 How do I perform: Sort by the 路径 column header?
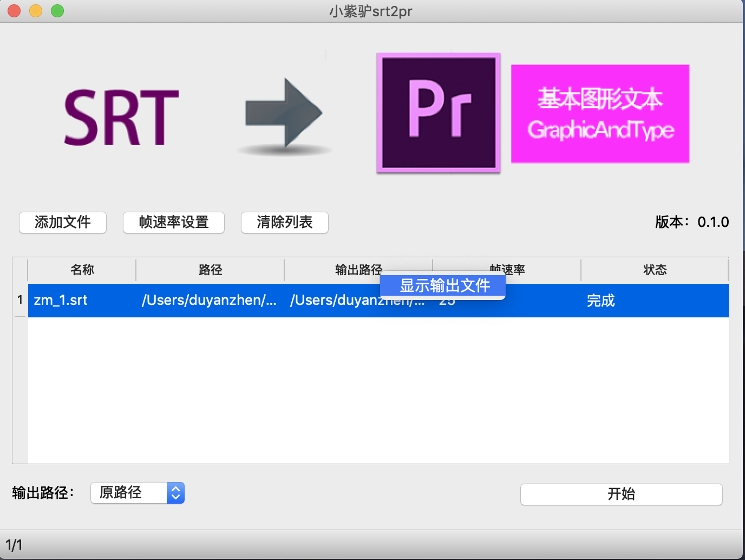click(x=210, y=270)
